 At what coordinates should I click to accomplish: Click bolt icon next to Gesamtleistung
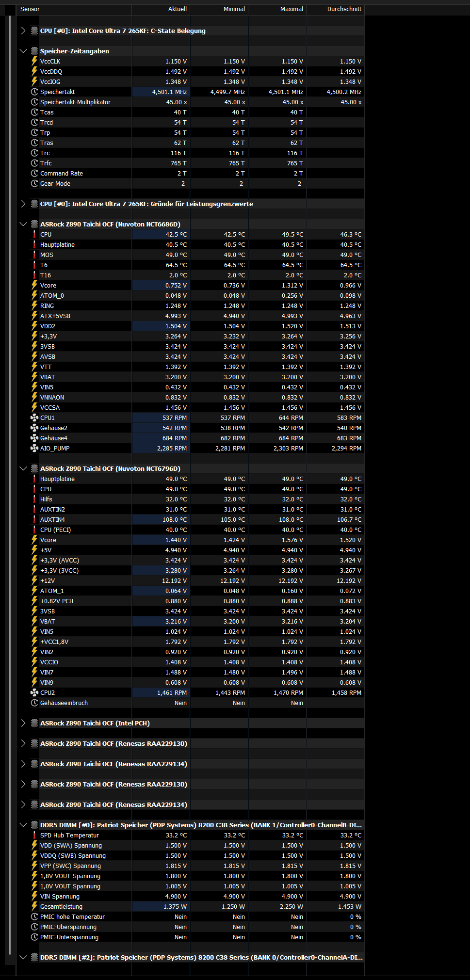point(34,906)
